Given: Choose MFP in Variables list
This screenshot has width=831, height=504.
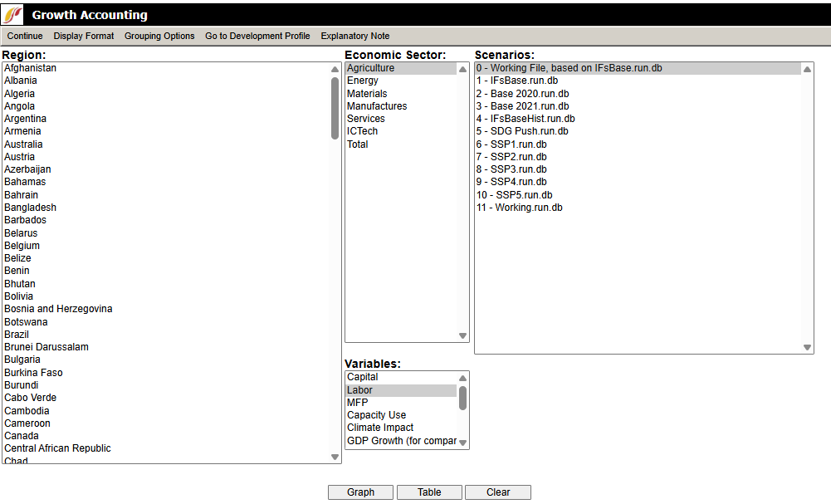Looking at the screenshot, I should [357, 403].
